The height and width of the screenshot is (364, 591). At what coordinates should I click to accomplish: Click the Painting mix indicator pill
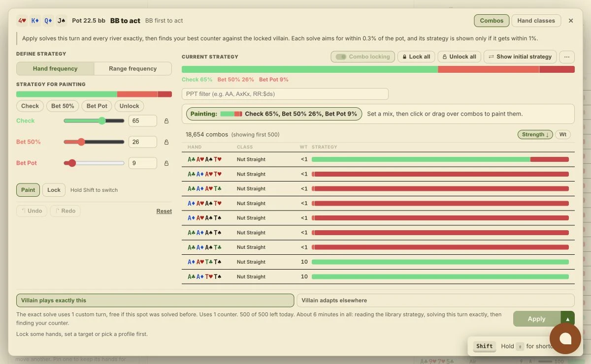click(274, 114)
